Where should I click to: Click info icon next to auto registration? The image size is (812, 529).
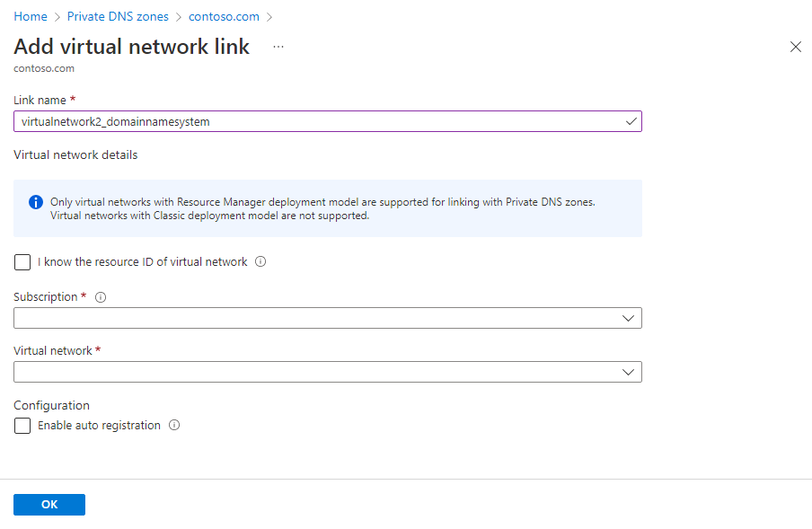click(x=174, y=426)
